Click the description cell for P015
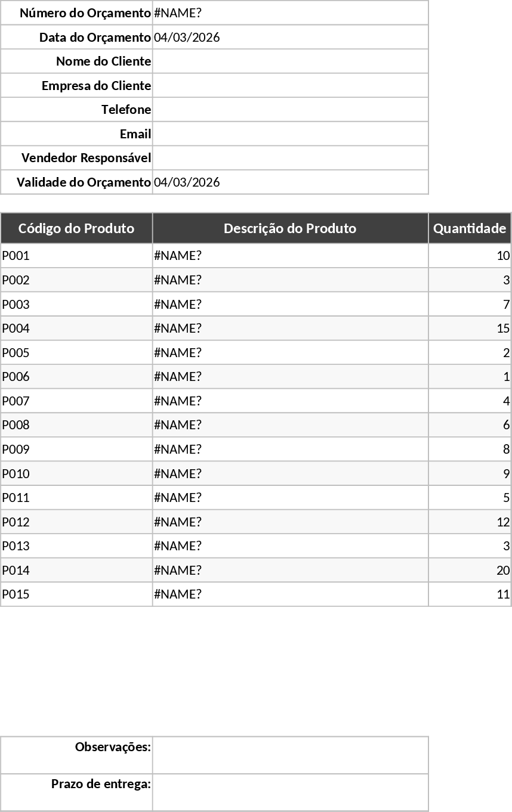This screenshot has width=512, height=812. pyautogui.click(x=290, y=594)
